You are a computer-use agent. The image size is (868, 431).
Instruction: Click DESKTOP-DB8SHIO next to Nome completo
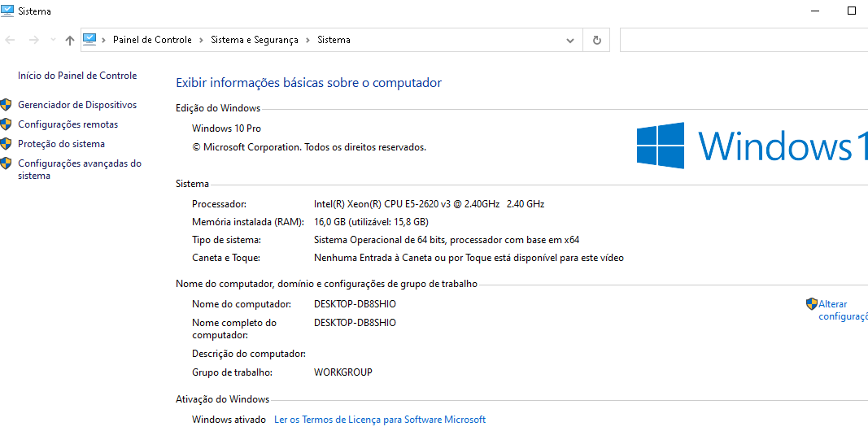(x=355, y=323)
